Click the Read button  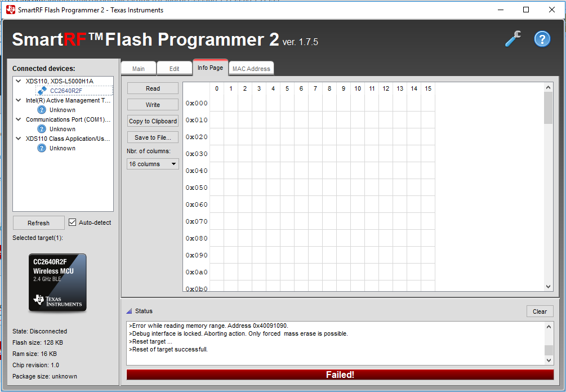[153, 88]
